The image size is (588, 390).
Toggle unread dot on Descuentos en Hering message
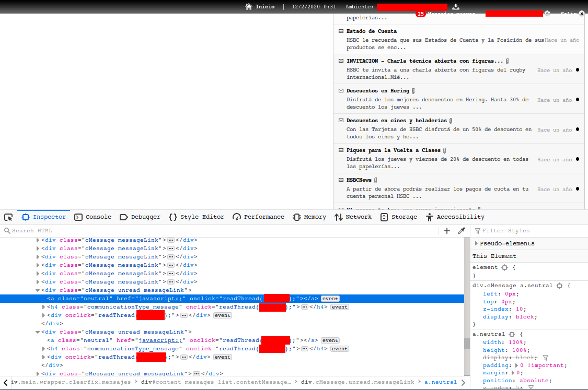(x=578, y=100)
